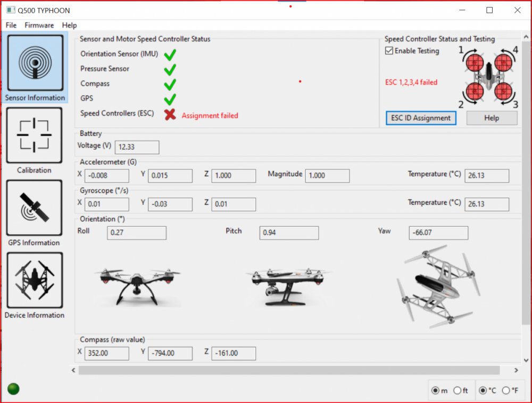Click the Accelerometer Y value field
Image resolution: width=532 pixels, height=403 pixels.
pyautogui.click(x=170, y=176)
